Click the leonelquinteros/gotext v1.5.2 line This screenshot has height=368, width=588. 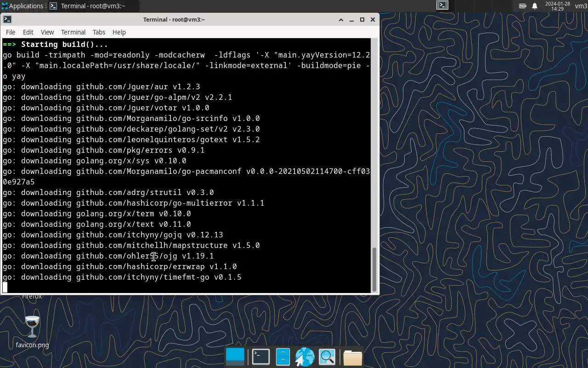tap(131, 139)
